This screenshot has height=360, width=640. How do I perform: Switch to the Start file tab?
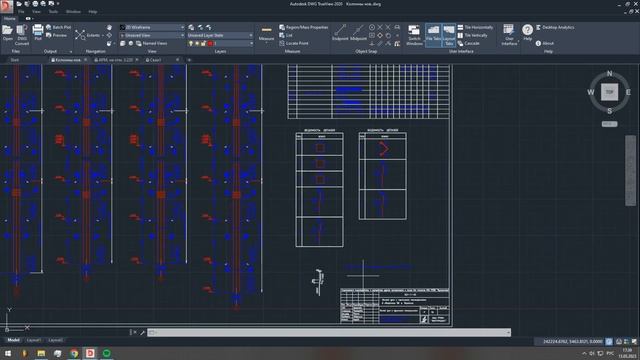(15, 60)
